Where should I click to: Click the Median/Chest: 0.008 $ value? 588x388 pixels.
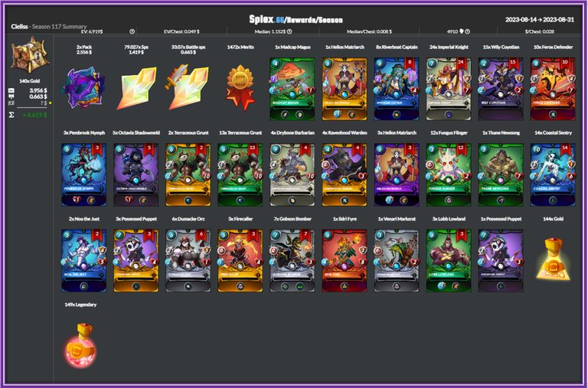pyautogui.click(x=369, y=32)
